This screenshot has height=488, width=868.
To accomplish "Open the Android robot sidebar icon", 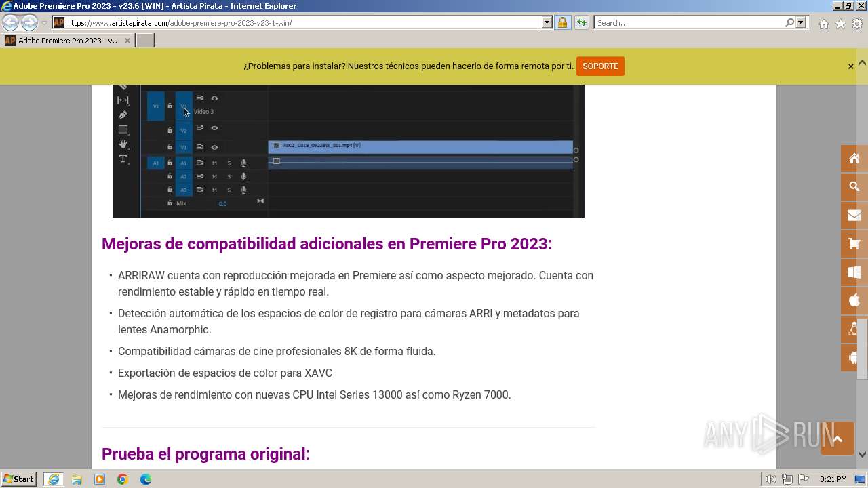I will click(854, 357).
